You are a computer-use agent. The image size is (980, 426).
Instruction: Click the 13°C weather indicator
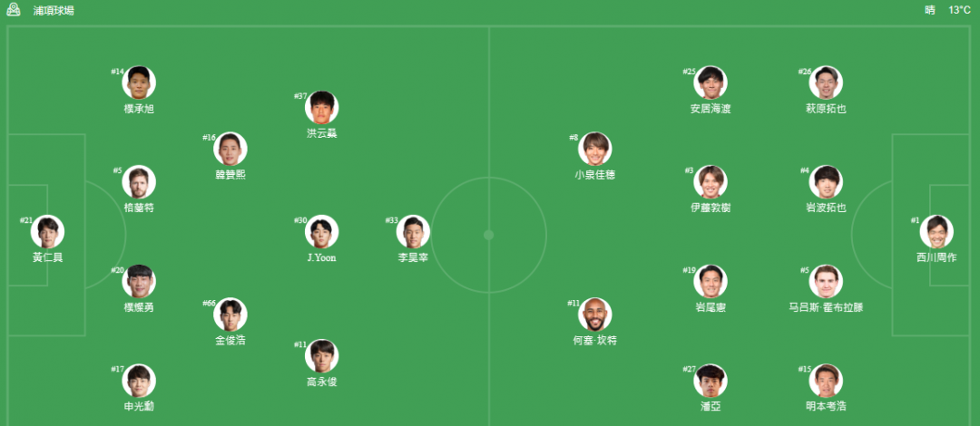pos(959,10)
